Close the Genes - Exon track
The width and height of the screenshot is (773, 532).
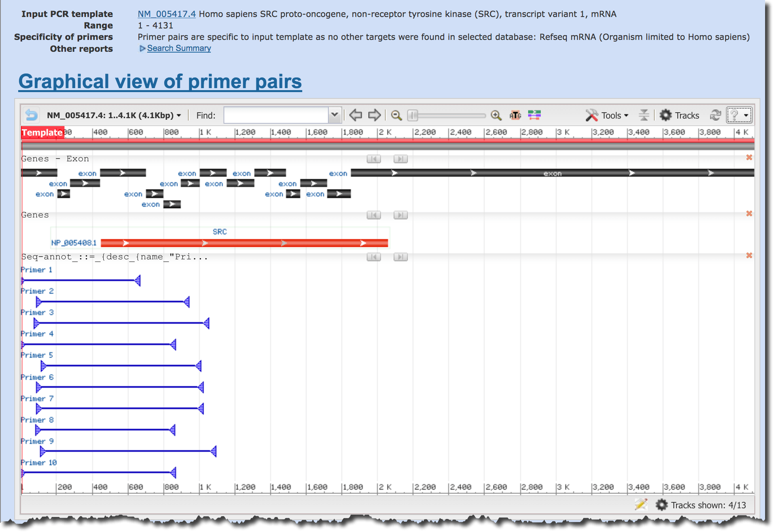(749, 157)
